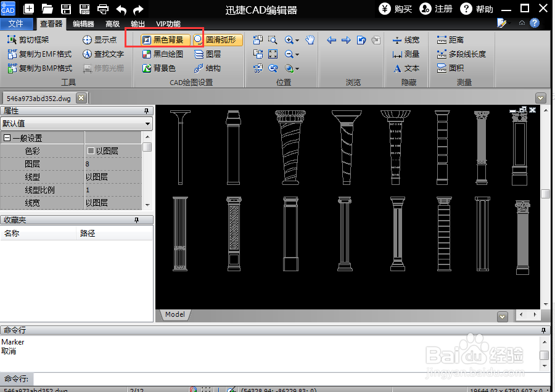Click the 色彩 以图层 color swatch
Image resolution: width=555 pixels, height=392 pixels.
(91, 151)
